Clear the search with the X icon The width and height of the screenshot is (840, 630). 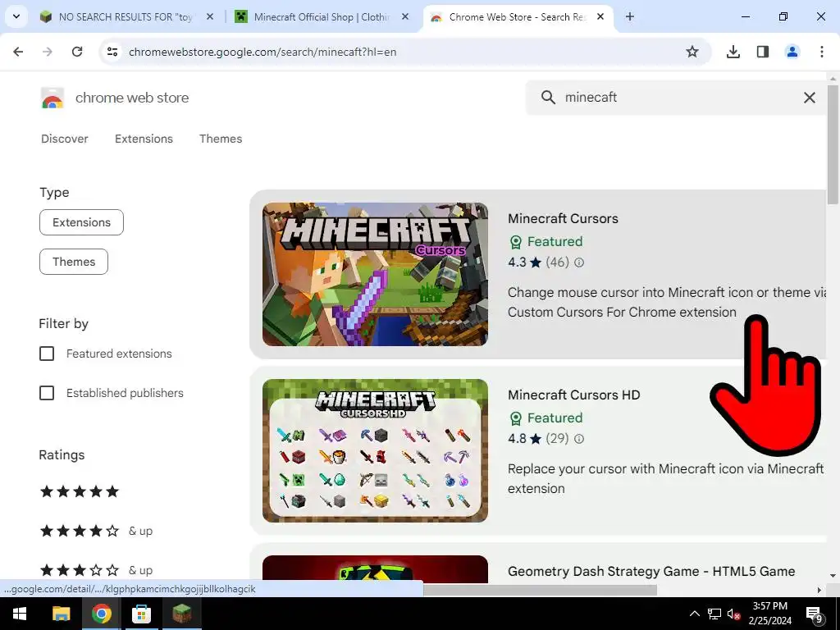[x=810, y=98]
